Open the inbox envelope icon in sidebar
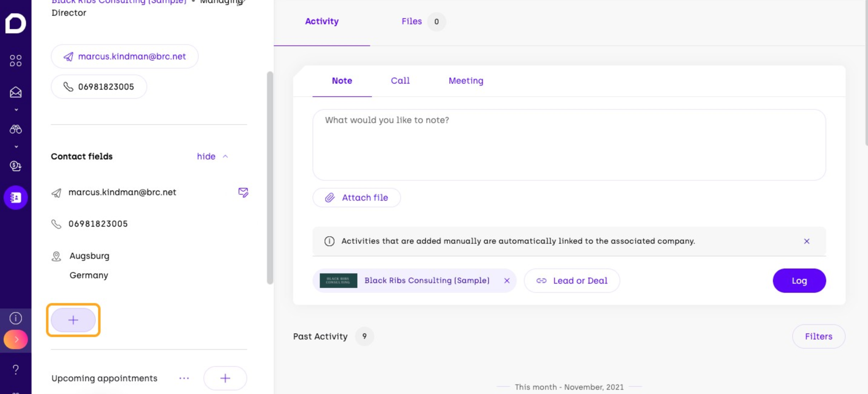The height and width of the screenshot is (394, 868). (15, 92)
